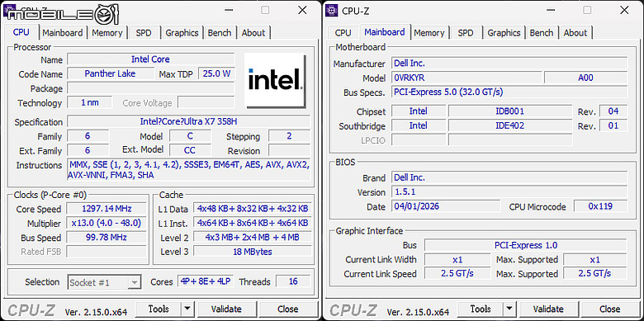644x321 pixels.
Task: Click Graphic Interface Bus value 'PCI-Express 1.0'
Action: coord(526,245)
